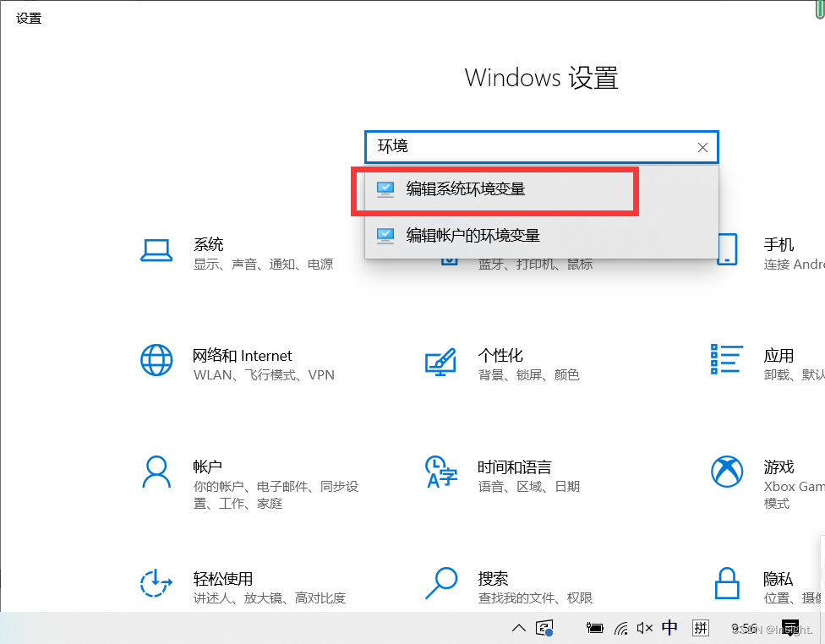
Task: Open the 帐户 person icon
Action: [156, 472]
